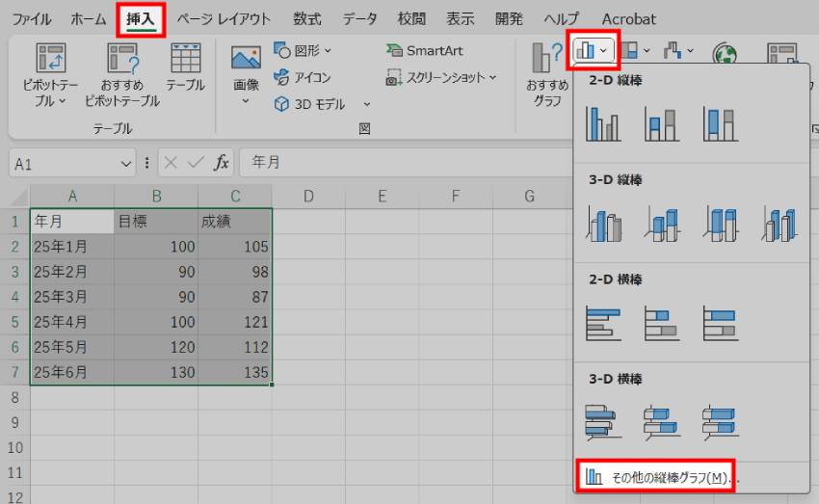Cancel formula entry with X button
The image size is (819, 504).
click(x=171, y=163)
